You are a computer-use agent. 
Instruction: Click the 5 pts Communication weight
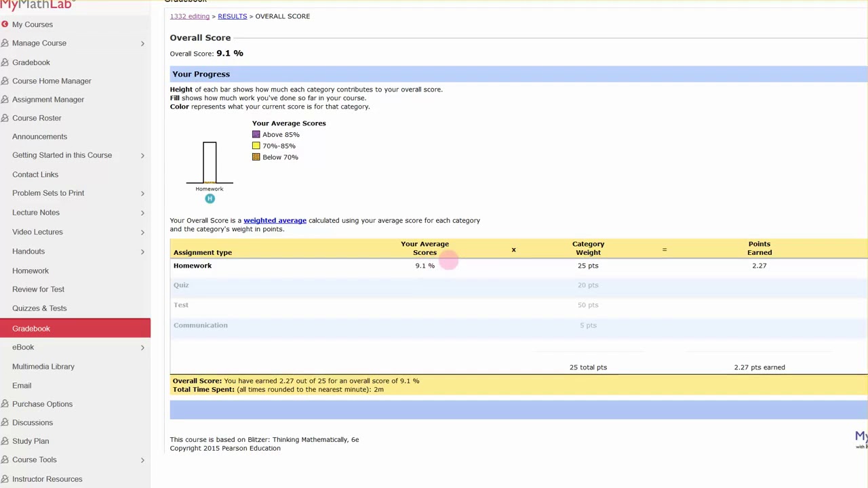588,325
